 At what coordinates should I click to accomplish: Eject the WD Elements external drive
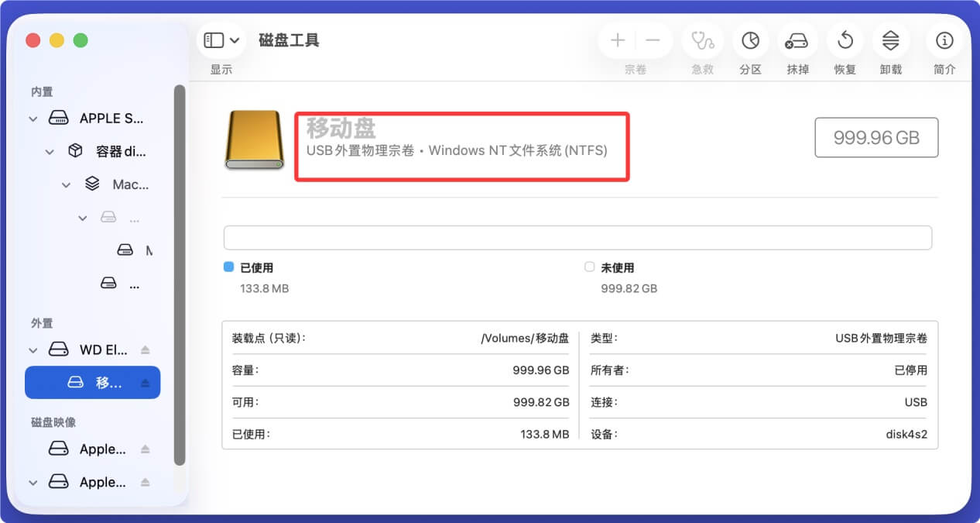[x=145, y=349]
